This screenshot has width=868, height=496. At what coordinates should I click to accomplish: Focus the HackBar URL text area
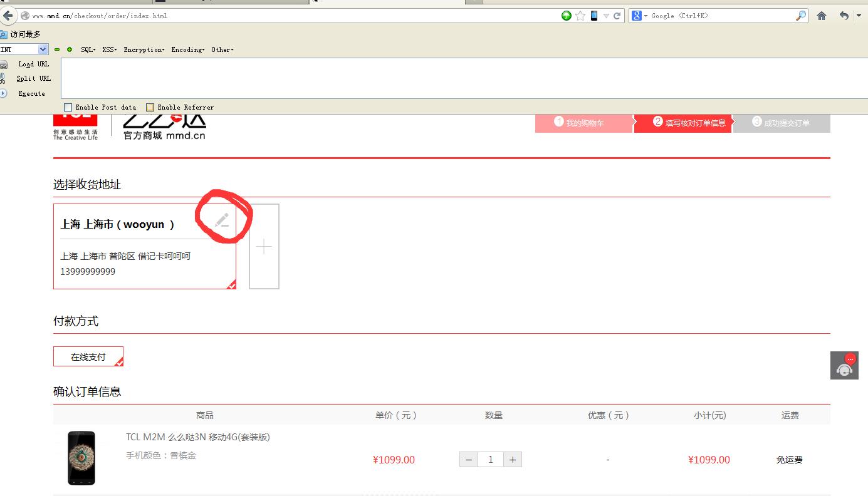click(x=464, y=78)
